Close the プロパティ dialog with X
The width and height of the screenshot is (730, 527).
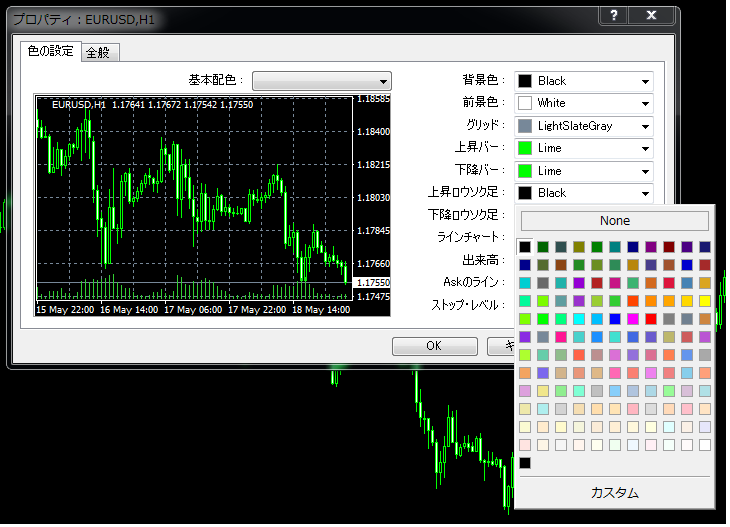pos(651,15)
